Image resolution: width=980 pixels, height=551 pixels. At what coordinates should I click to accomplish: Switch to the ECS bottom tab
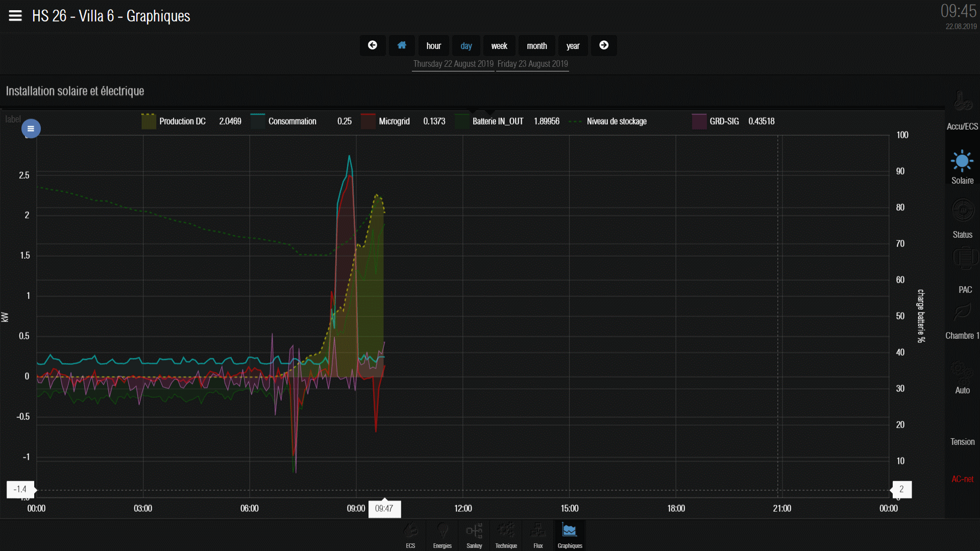(x=410, y=536)
